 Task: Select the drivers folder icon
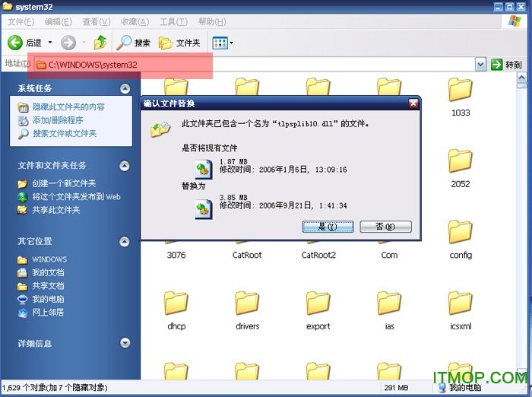247,303
